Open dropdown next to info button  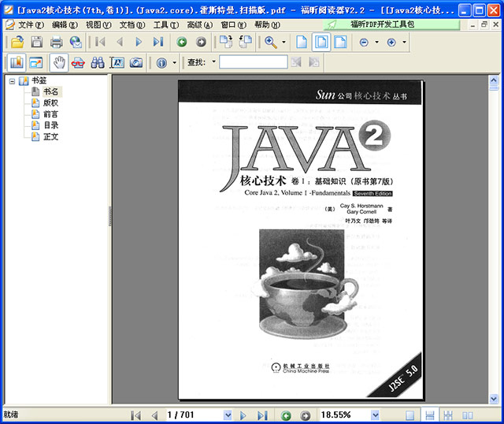[x=175, y=62]
